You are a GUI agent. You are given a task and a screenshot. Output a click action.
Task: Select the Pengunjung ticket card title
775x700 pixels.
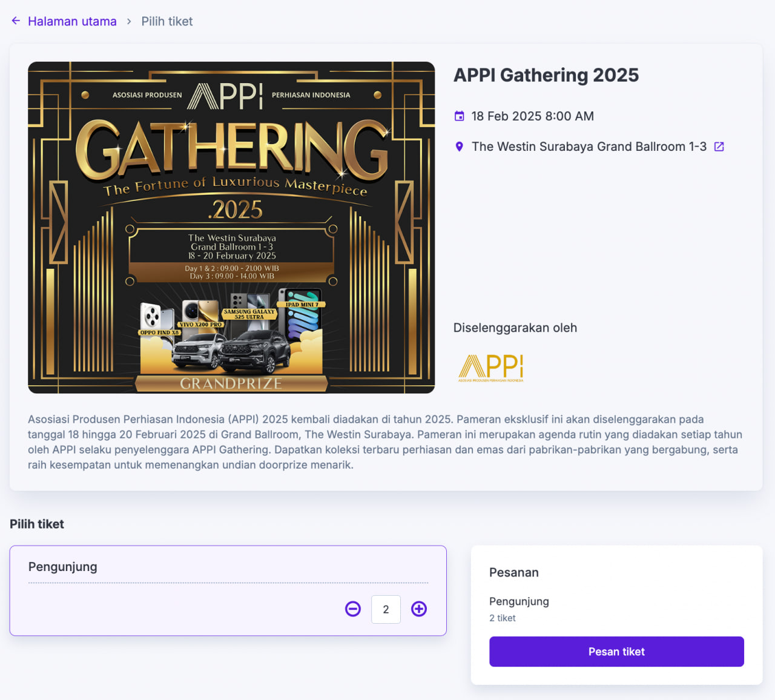pyautogui.click(x=63, y=567)
